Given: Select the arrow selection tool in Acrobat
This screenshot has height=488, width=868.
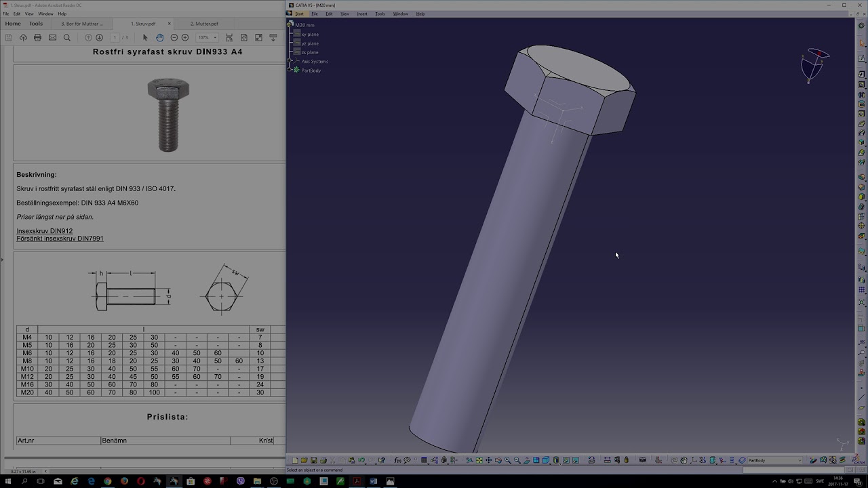Looking at the screenshot, I should pos(144,37).
